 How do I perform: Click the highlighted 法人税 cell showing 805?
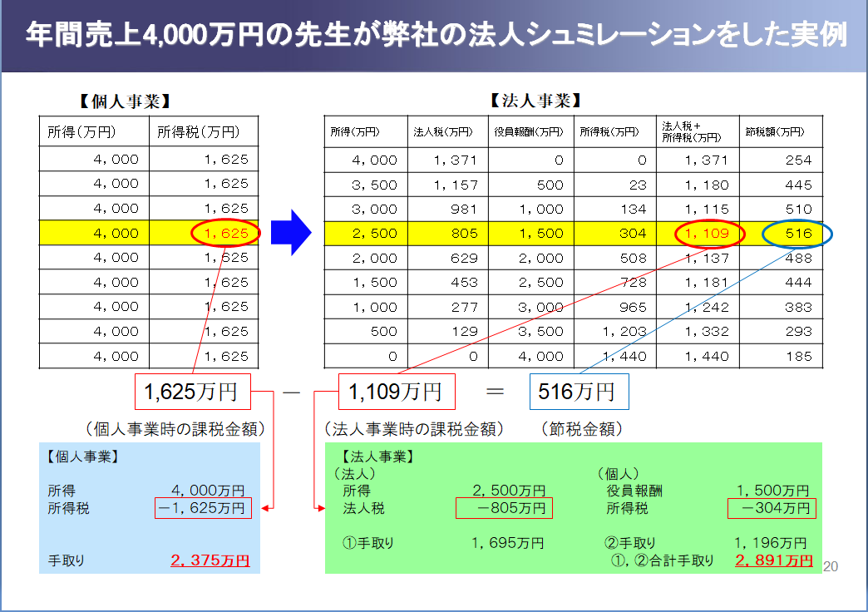[448, 234]
